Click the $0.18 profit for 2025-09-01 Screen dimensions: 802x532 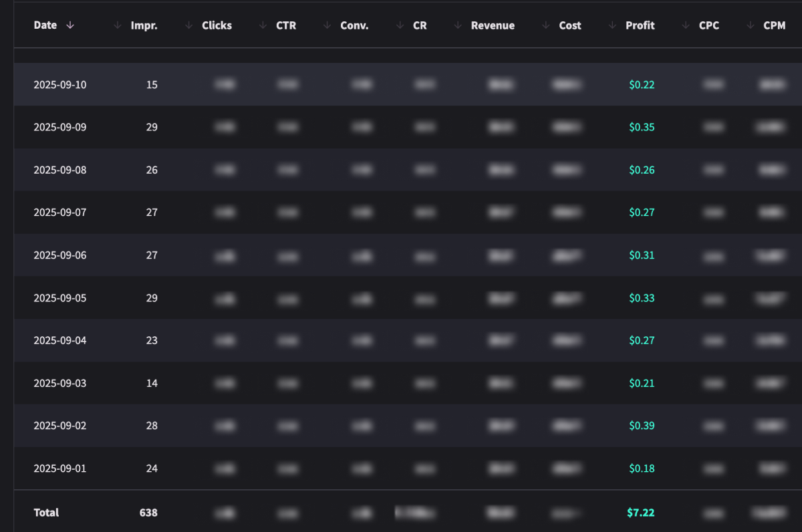point(642,469)
